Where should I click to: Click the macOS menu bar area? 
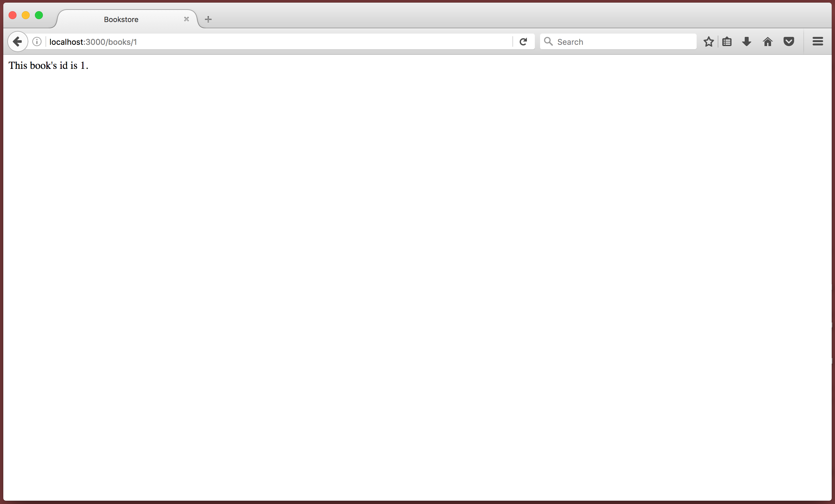tap(418, 4)
